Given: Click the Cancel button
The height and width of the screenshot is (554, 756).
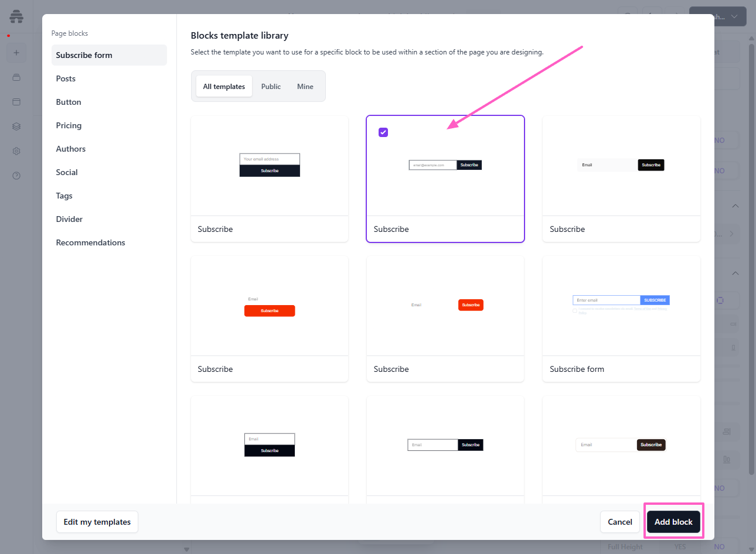Looking at the screenshot, I should [619, 522].
